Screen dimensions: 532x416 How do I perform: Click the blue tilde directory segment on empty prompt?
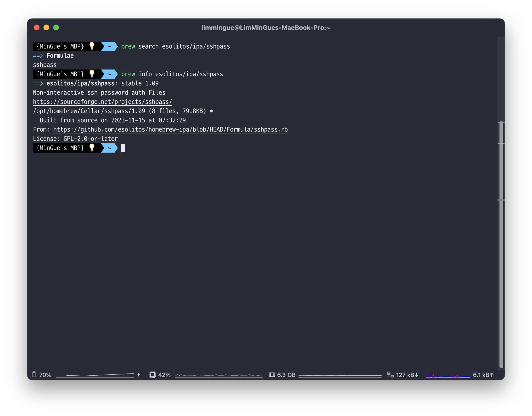(109, 148)
